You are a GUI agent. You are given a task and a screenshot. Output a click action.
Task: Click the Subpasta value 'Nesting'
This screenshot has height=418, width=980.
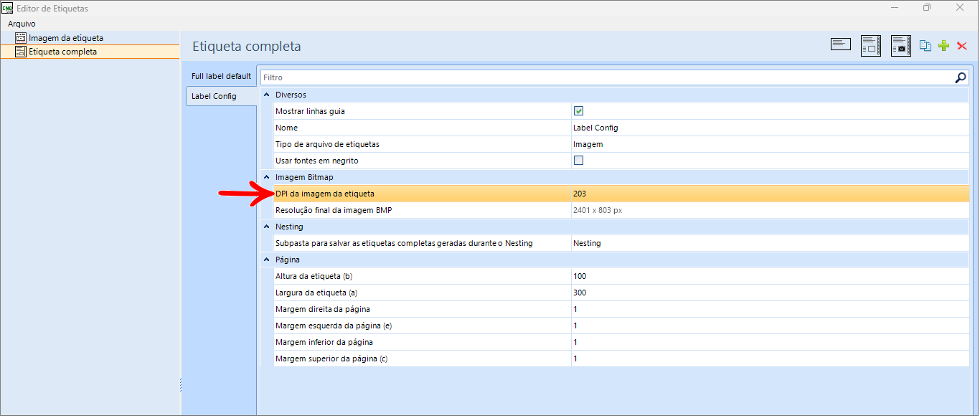[587, 243]
